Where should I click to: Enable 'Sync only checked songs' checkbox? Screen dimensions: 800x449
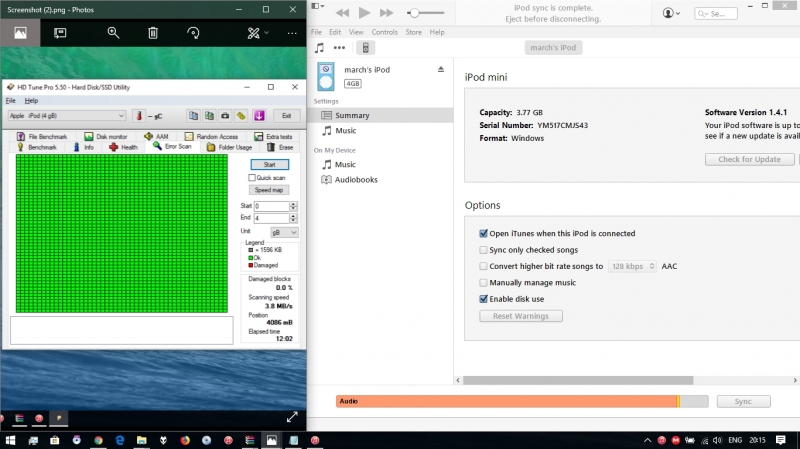click(x=484, y=250)
